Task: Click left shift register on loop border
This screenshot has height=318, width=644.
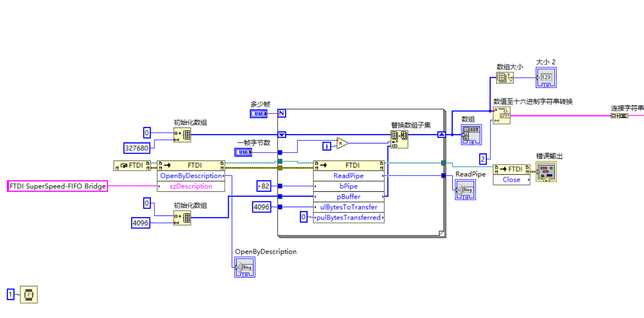Action: [282, 135]
